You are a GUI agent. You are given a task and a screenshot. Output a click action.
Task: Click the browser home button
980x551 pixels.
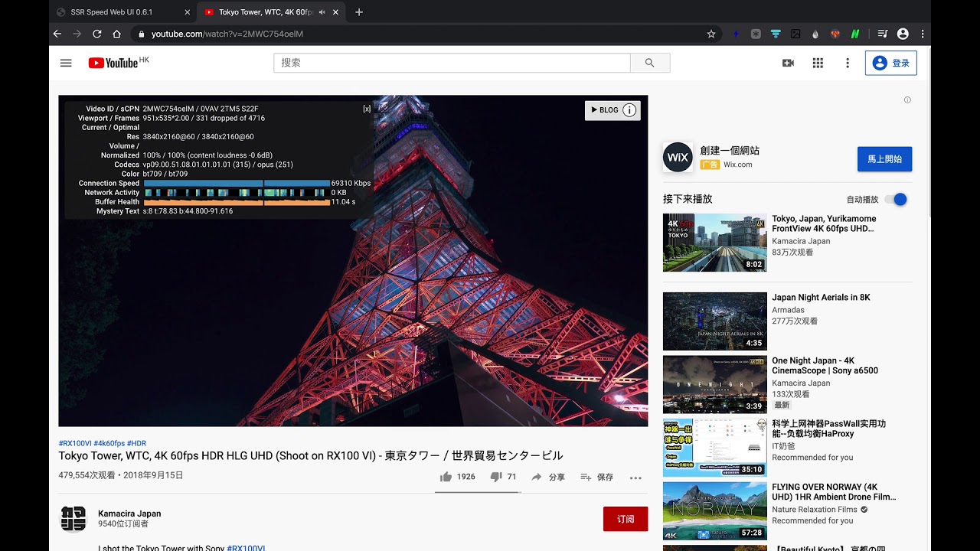point(116,34)
